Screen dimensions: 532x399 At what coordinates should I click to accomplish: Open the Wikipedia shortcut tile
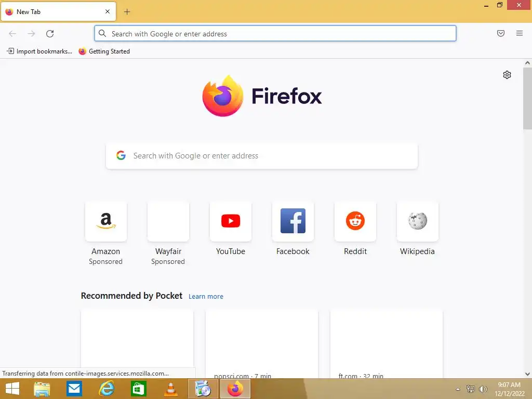pyautogui.click(x=417, y=221)
